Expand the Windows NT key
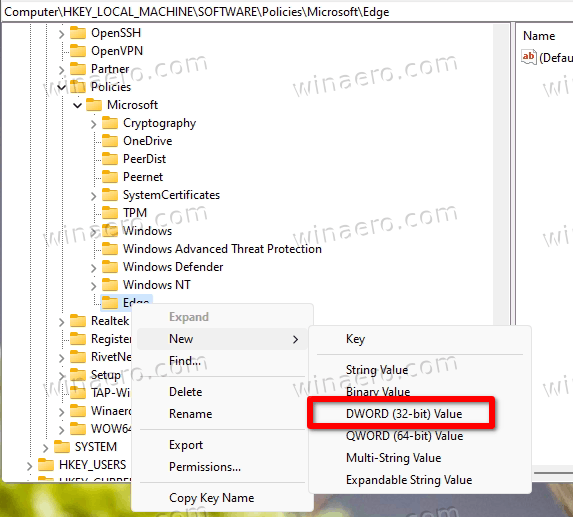The height and width of the screenshot is (517, 573). point(94,286)
